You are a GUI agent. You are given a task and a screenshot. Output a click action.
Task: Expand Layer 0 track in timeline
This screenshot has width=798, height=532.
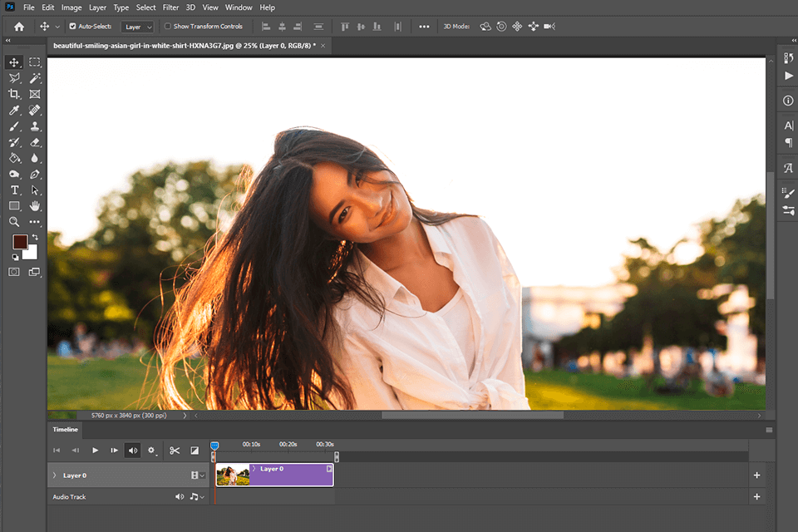pos(55,475)
